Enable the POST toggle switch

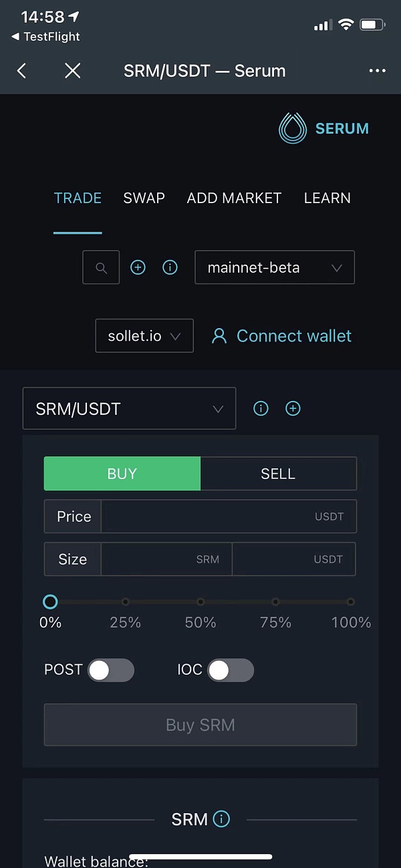point(111,670)
